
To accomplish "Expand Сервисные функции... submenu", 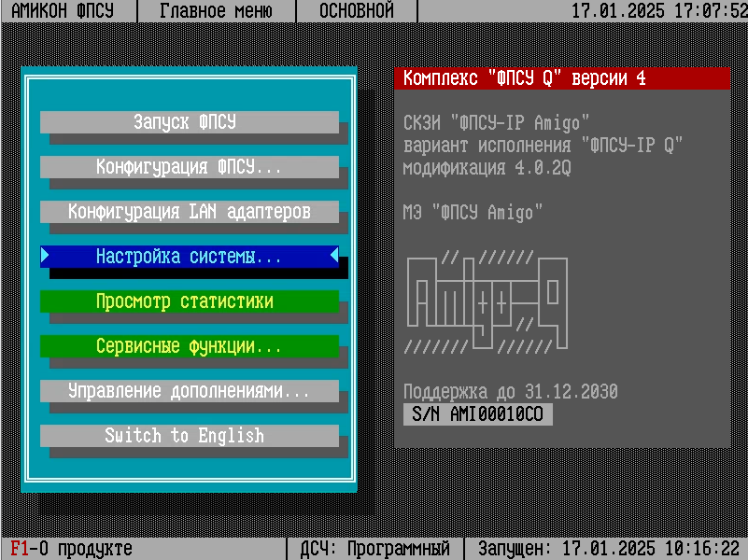I will pyautogui.click(x=189, y=346).
